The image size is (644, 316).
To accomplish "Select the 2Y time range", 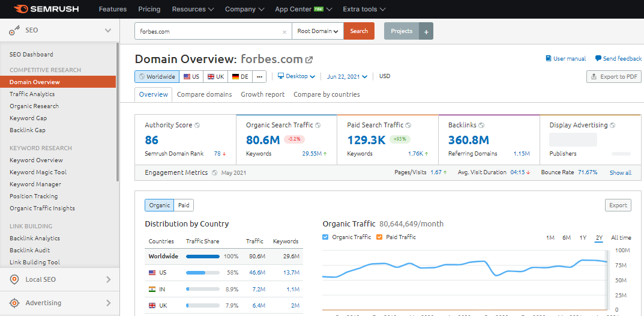I will point(599,237).
